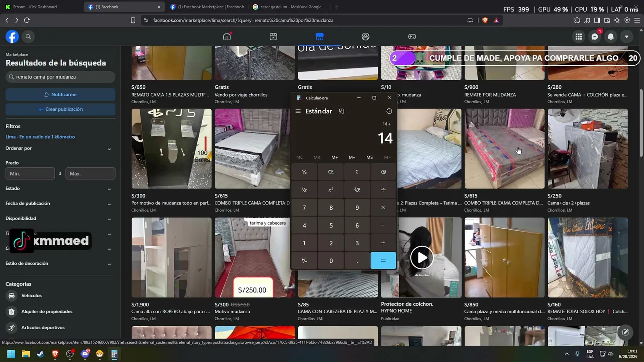Open File Explorer from the taskbar

[26, 354]
